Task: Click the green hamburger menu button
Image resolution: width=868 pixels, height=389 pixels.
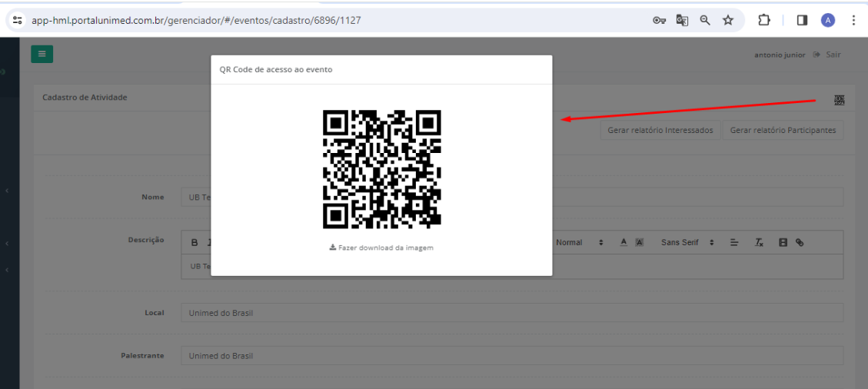Action: (x=42, y=54)
